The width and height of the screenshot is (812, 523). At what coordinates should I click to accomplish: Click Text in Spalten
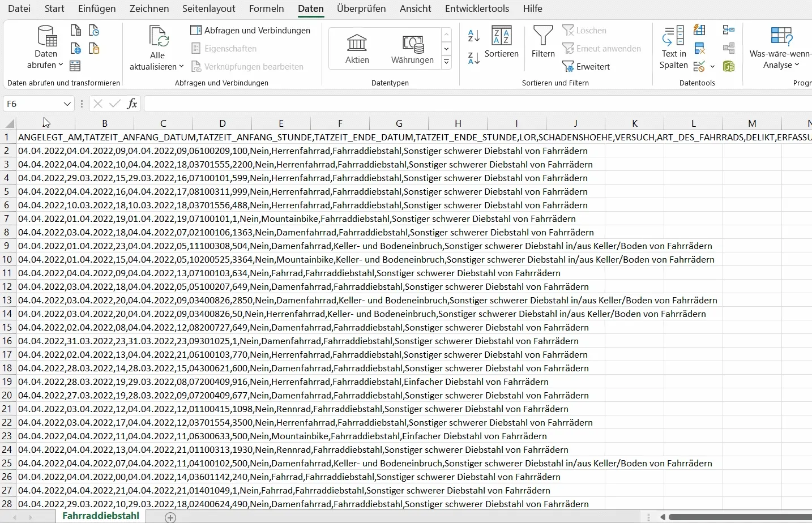pyautogui.click(x=674, y=48)
